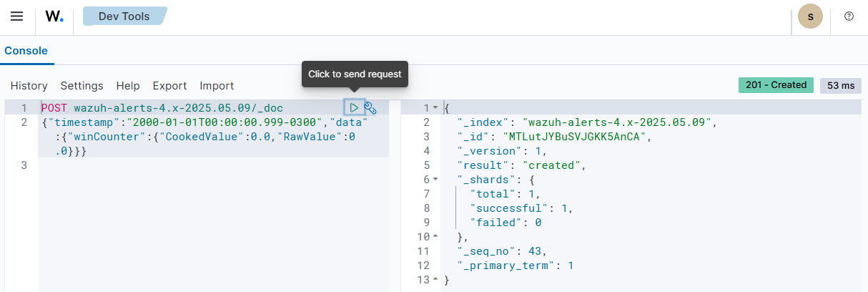
Task: Open console Settings
Action: pos(82,86)
